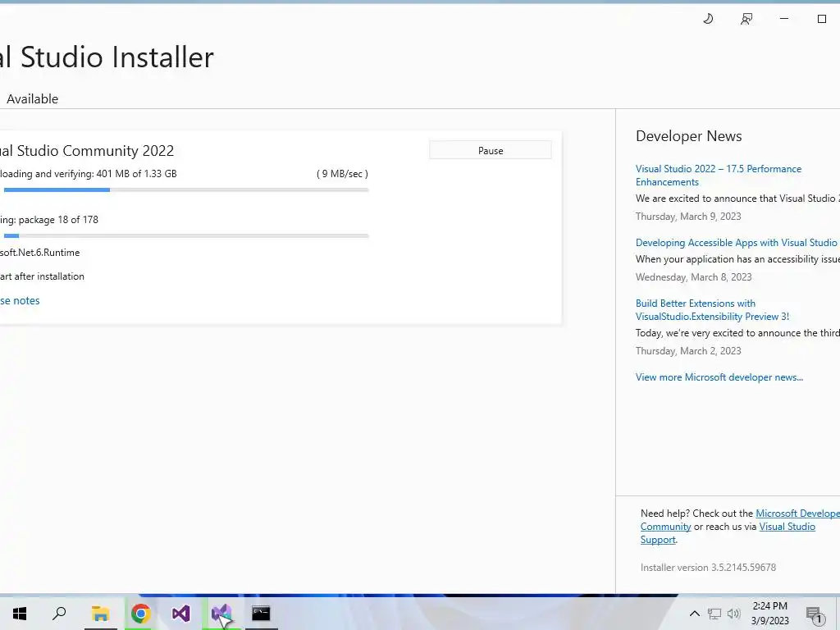Open the Windows Start menu
The image size is (840, 630).
20,614
